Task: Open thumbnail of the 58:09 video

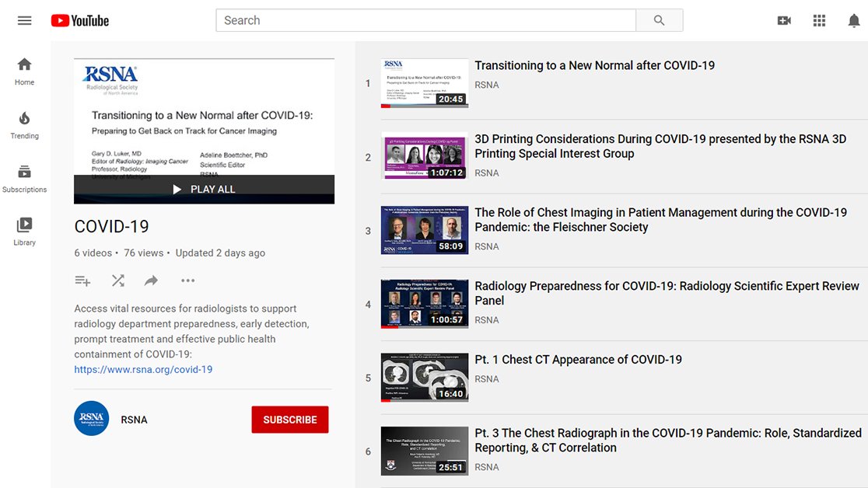Action: [425, 230]
